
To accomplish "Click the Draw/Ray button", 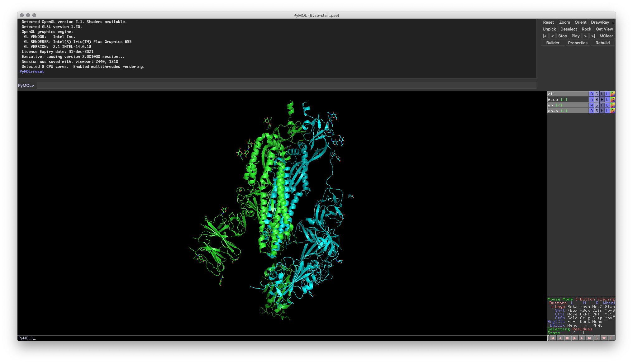I will coord(600,22).
